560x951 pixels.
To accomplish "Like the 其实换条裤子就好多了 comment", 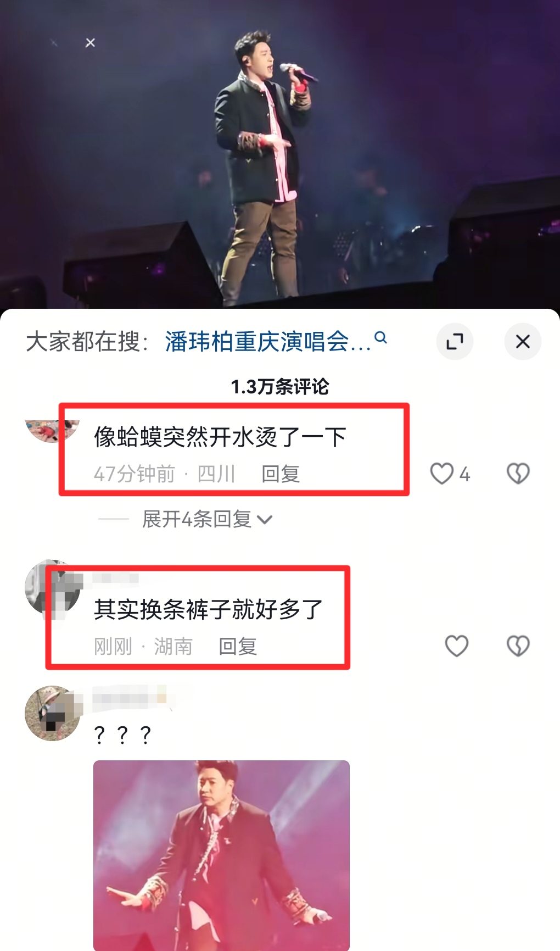I will pyautogui.click(x=457, y=646).
